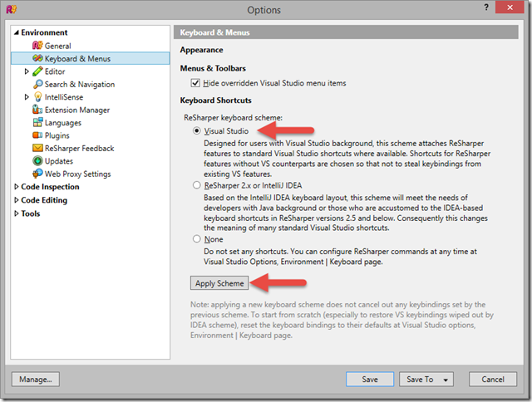Click the Updates icon

coord(37,160)
